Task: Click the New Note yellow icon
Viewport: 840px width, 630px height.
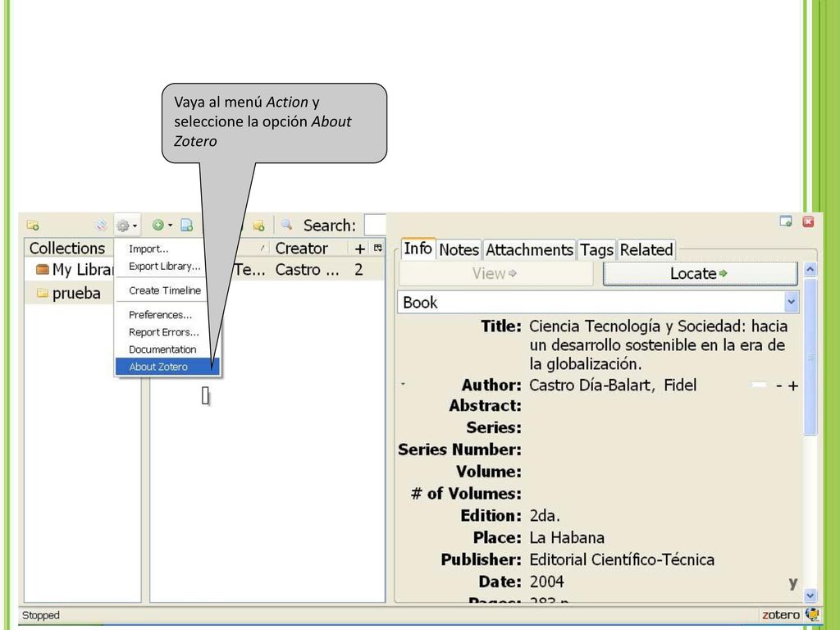Action: (258, 226)
